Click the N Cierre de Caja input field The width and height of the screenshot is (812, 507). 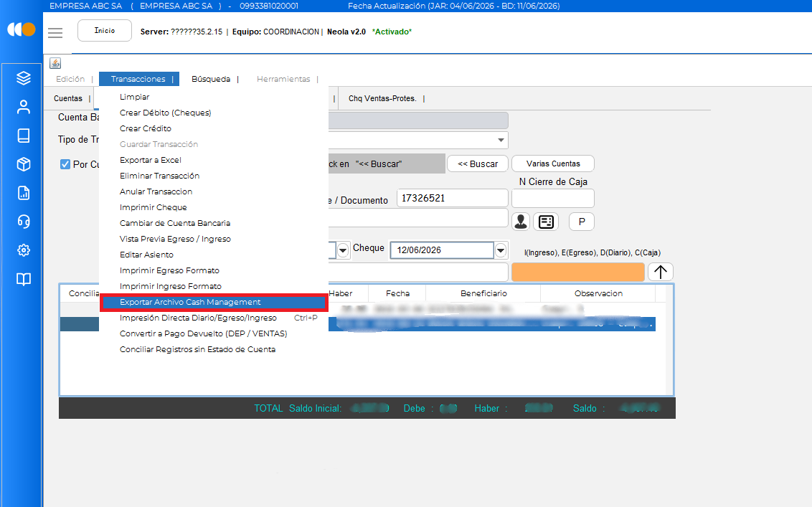(x=552, y=199)
